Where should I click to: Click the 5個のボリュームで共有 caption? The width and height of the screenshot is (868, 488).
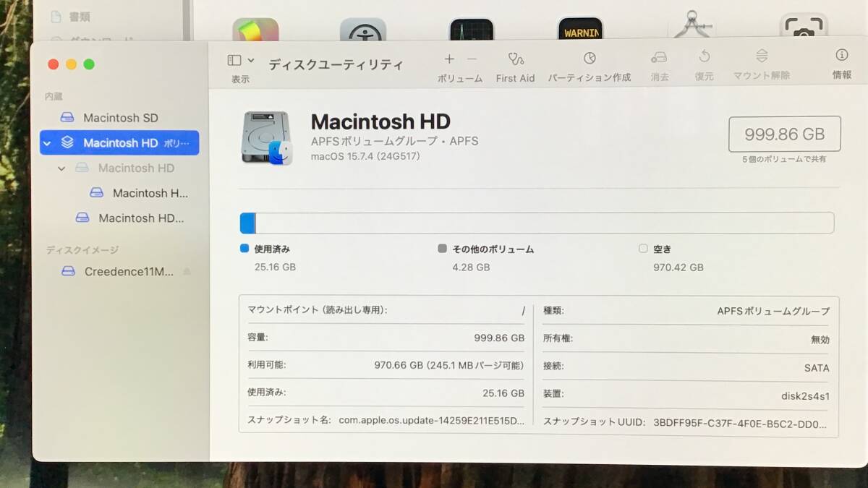coord(784,159)
